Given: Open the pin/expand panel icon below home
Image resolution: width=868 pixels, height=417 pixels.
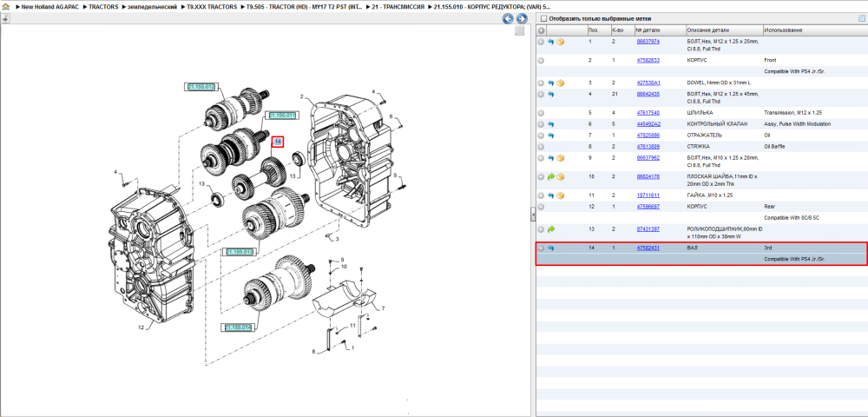Looking at the screenshot, I should pyautogui.click(x=5, y=18).
